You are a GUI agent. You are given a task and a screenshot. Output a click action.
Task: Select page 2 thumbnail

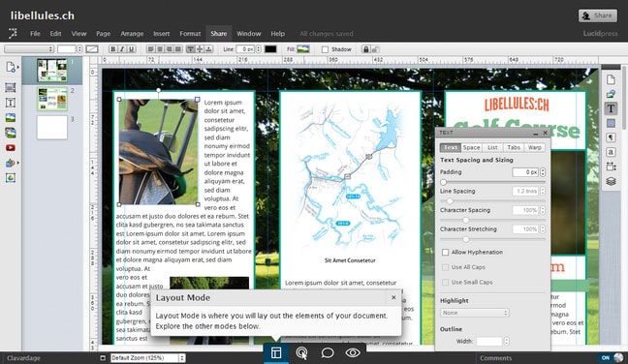52,99
